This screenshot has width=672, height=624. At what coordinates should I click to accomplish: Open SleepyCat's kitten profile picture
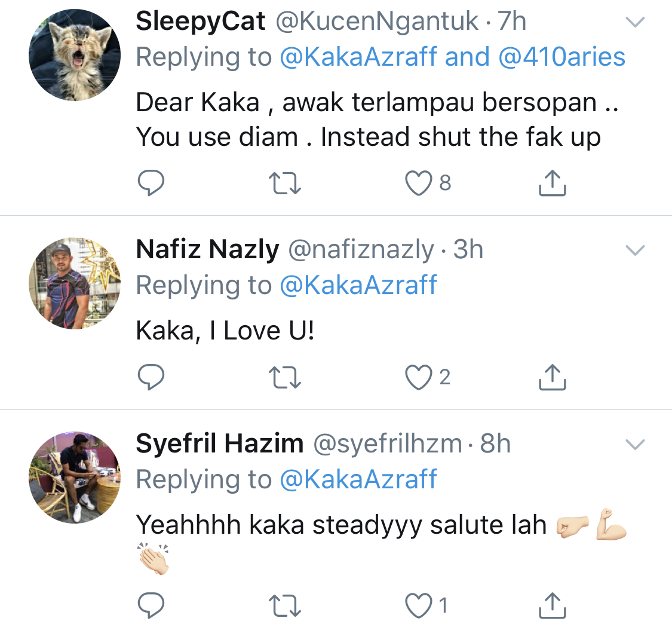75,56
